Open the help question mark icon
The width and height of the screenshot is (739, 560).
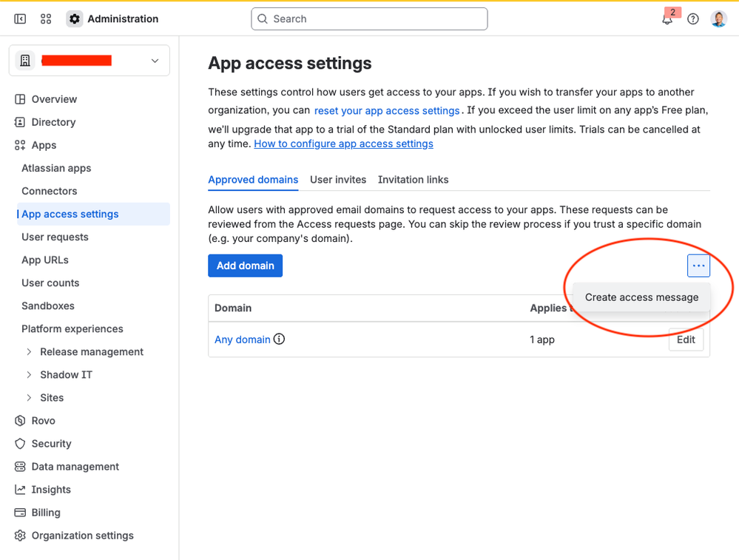coord(693,18)
